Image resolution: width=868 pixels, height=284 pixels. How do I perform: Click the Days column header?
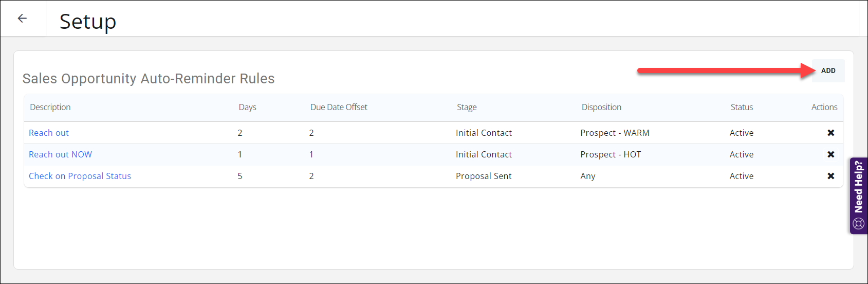click(x=247, y=107)
